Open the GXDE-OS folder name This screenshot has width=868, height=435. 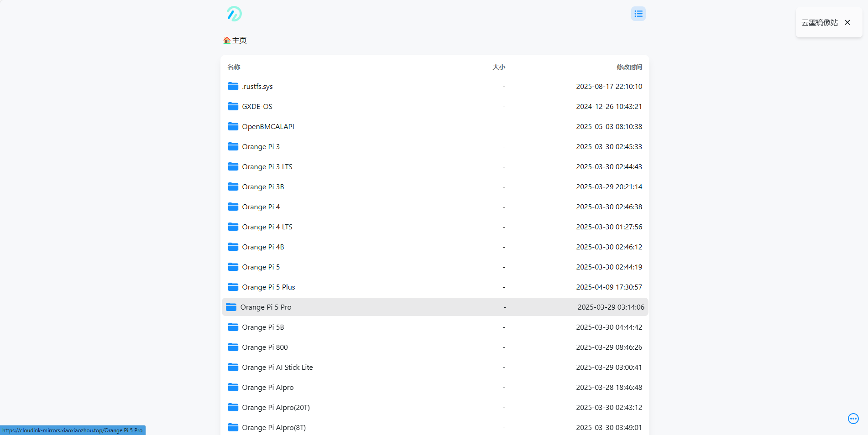(x=257, y=107)
